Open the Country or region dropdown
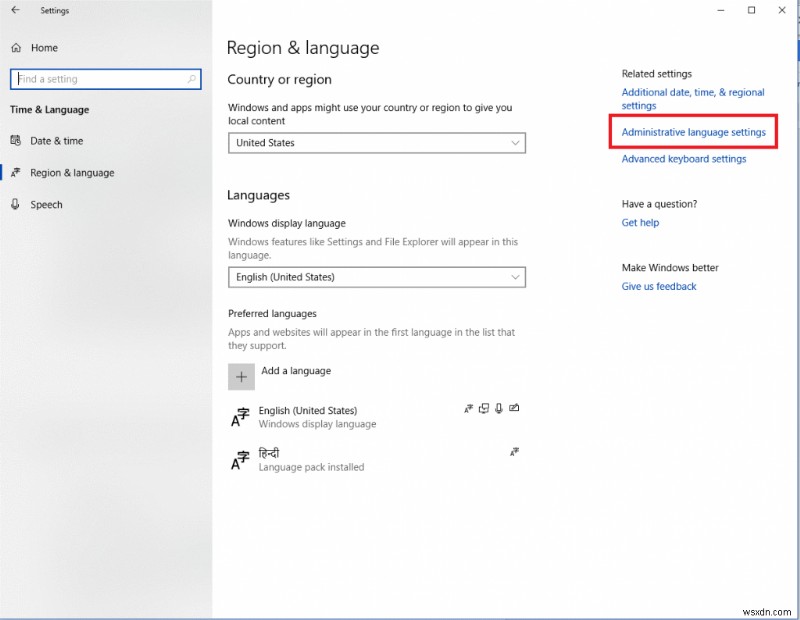 tap(516, 143)
